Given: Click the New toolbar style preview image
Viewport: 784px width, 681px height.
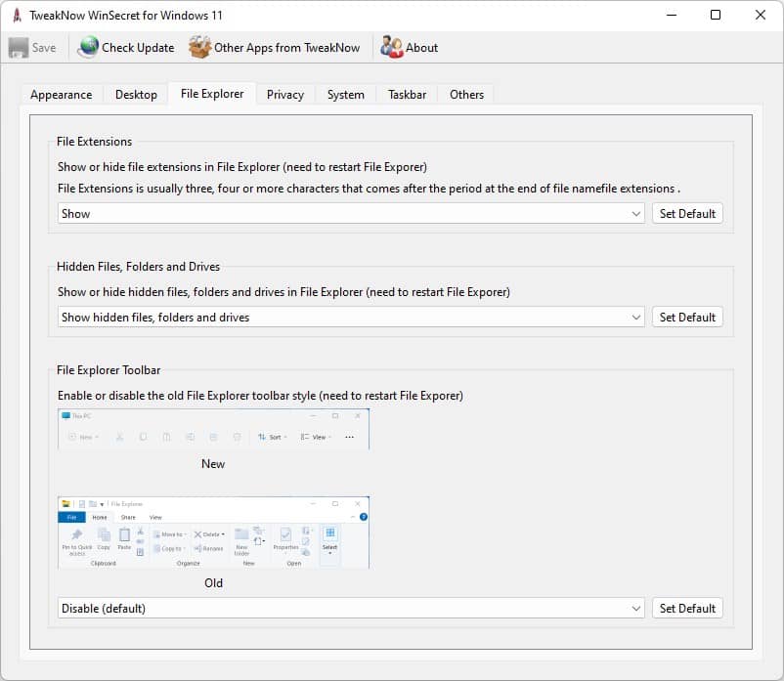Looking at the screenshot, I should point(213,429).
